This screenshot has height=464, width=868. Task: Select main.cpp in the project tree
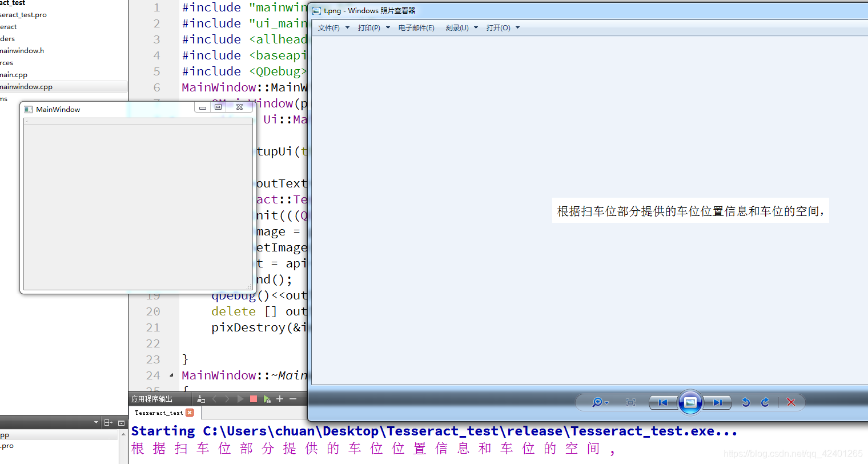[x=14, y=75]
